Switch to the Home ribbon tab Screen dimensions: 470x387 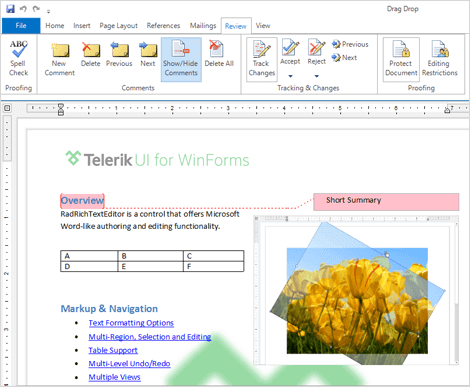point(55,26)
